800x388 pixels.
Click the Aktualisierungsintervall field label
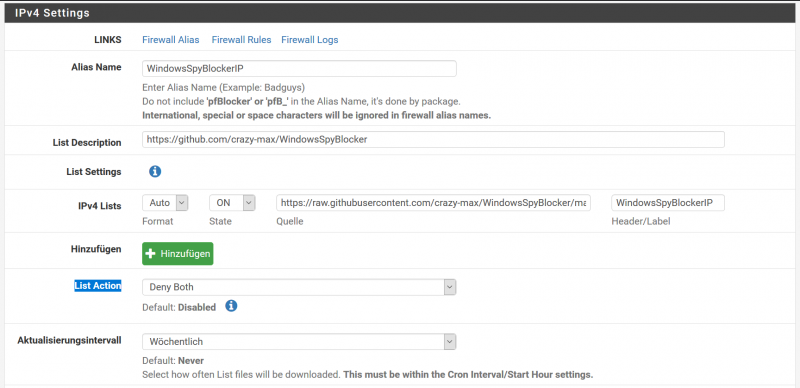click(69, 340)
